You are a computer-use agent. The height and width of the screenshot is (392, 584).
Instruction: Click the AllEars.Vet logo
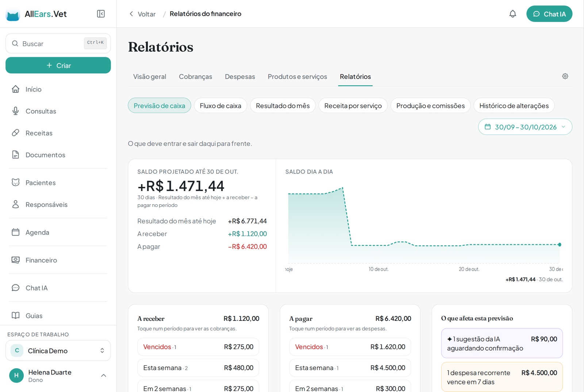(36, 14)
